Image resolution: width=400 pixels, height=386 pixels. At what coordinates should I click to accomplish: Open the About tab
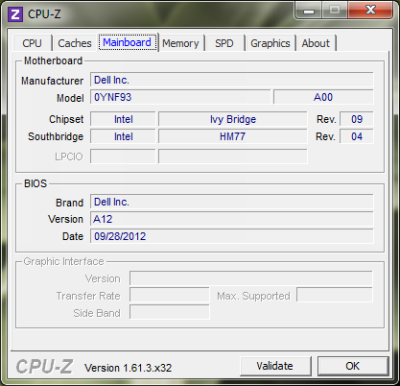316,43
